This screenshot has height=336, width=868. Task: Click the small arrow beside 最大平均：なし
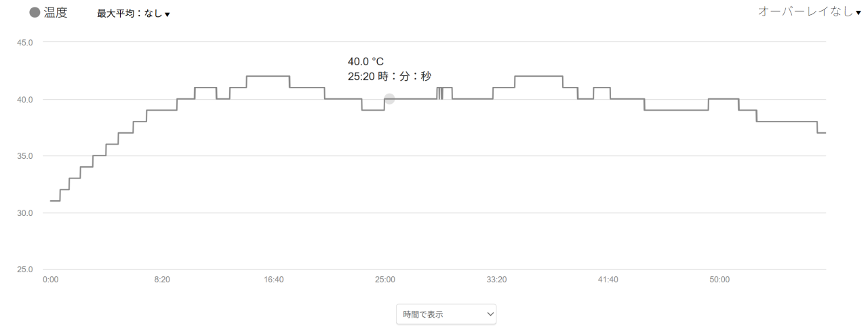pos(167,14)
